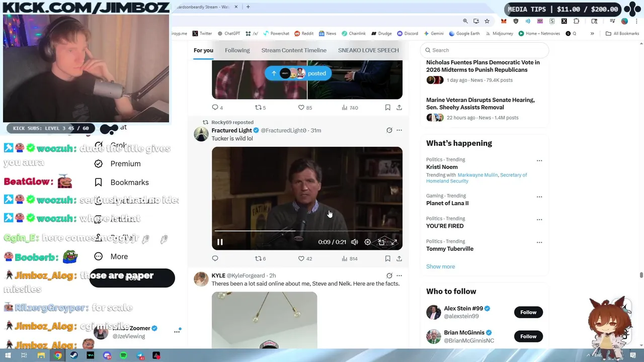This screenshot has width=644, height=362.
Task: Open YOU'RE FIRED trending topic
Action: tap(445, 226)
